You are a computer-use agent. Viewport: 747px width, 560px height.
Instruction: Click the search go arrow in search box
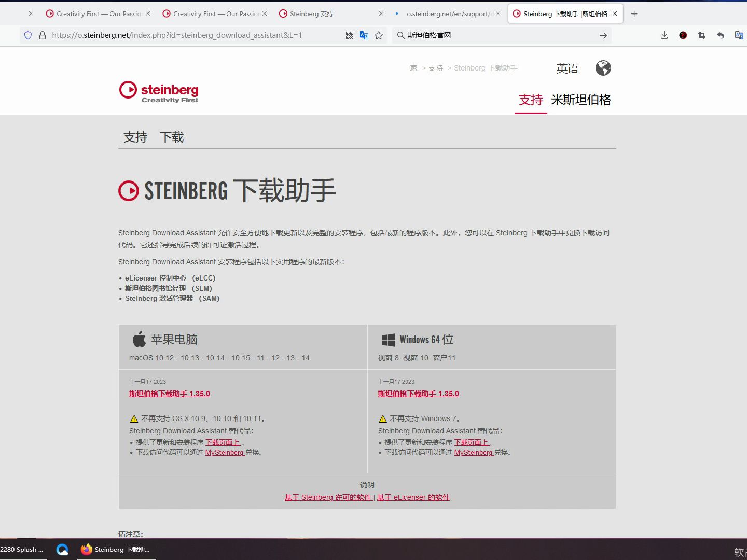603,35
